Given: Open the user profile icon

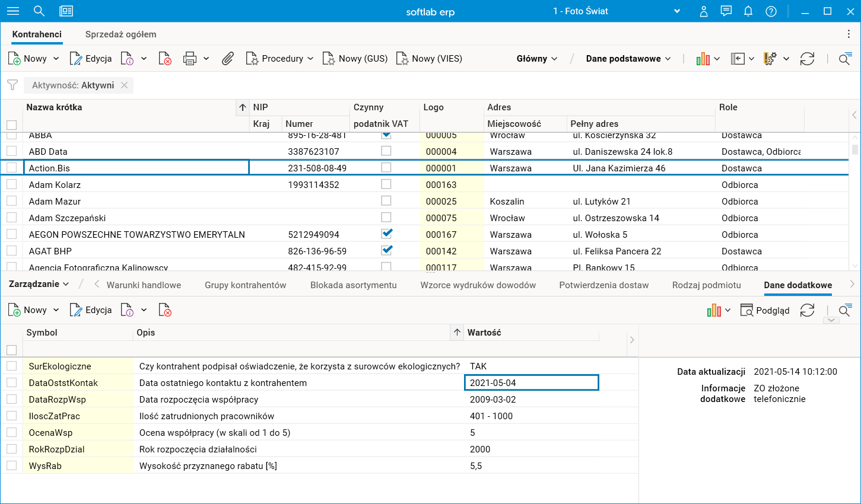Looking at the screenshot, I should (x=704, y=11).
